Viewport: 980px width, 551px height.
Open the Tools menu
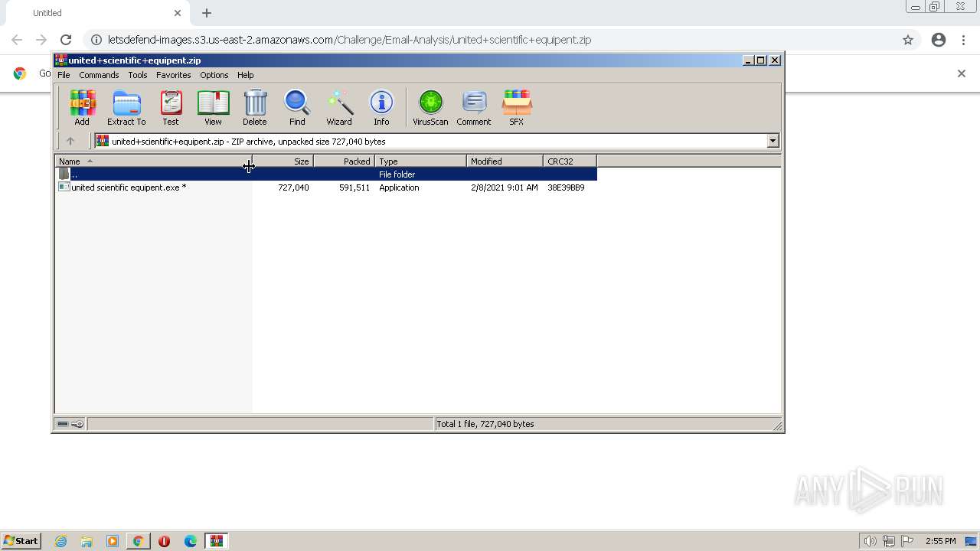(138, 75)
